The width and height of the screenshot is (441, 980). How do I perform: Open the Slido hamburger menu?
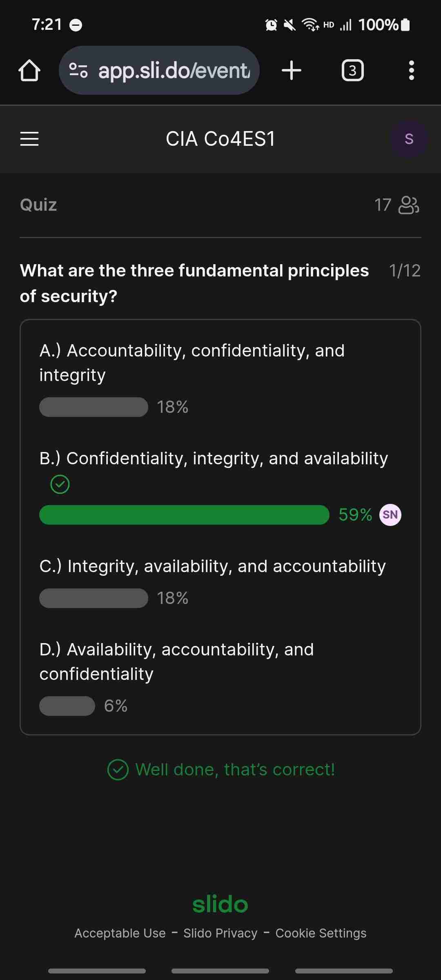click(29, 139)
